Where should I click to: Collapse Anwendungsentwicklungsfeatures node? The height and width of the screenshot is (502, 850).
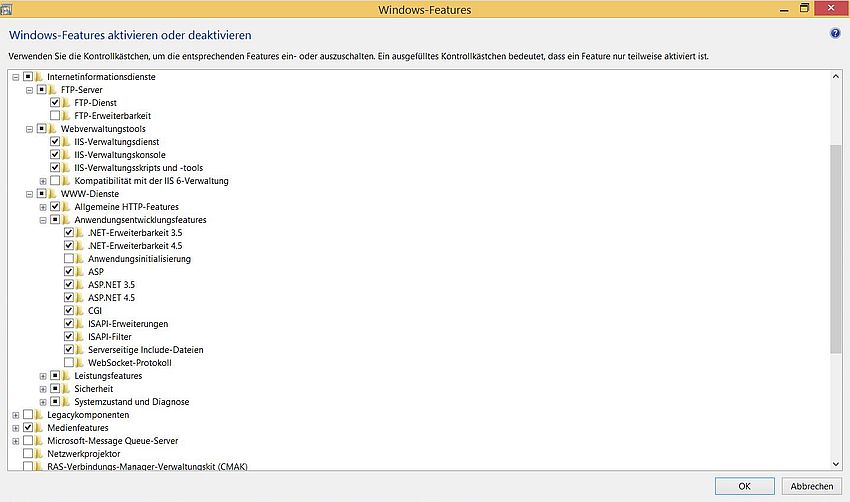(x=43, y=220)
